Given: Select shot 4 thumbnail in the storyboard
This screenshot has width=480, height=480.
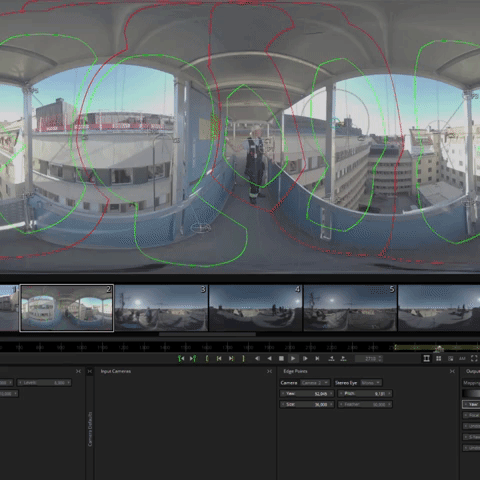Looking at the screenshot, I should tap(256, 308).
